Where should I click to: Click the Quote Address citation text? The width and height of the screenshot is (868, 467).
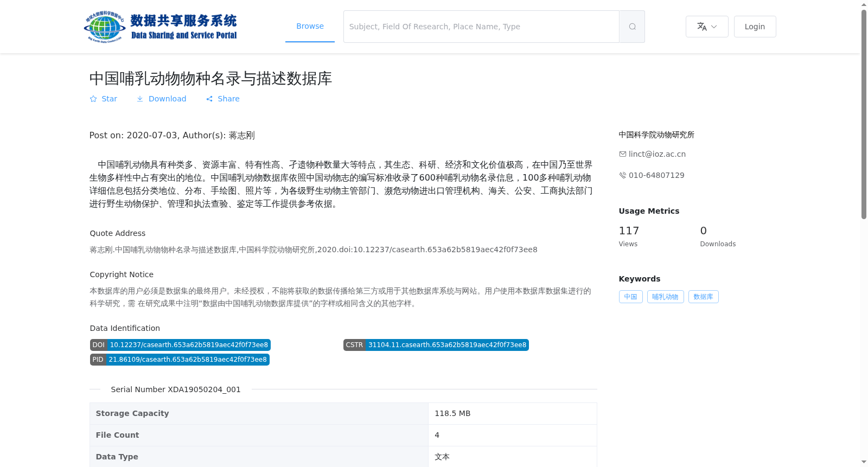pyautogui.click(x=313, y=250)
